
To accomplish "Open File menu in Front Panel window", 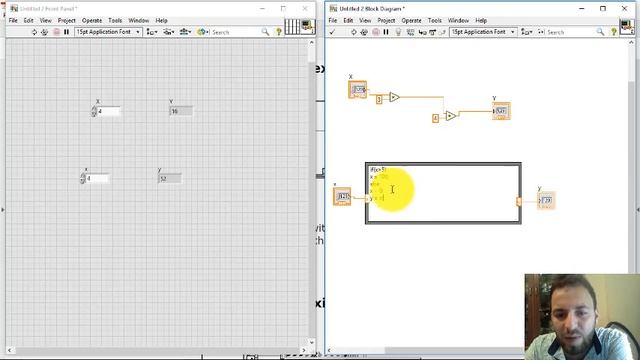I will coord(13,20).
